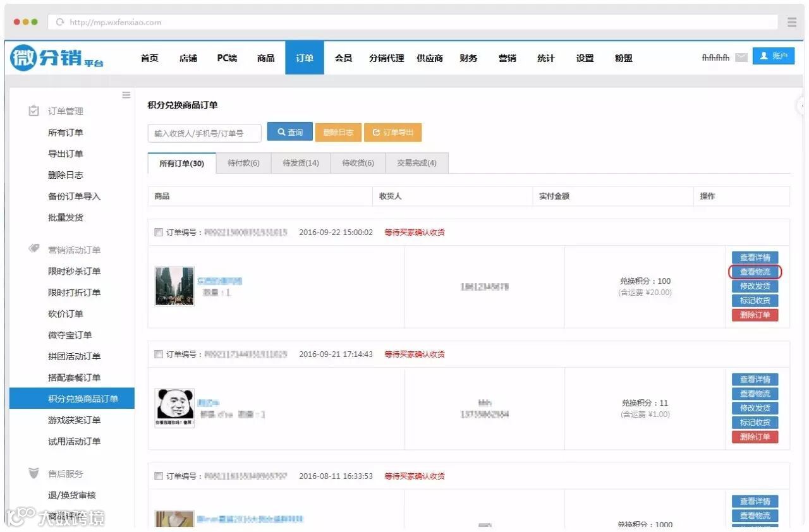The image size is (809, 532).
Task: Switch to the 待发货(14) tab
Action: (x=301, y=163)
